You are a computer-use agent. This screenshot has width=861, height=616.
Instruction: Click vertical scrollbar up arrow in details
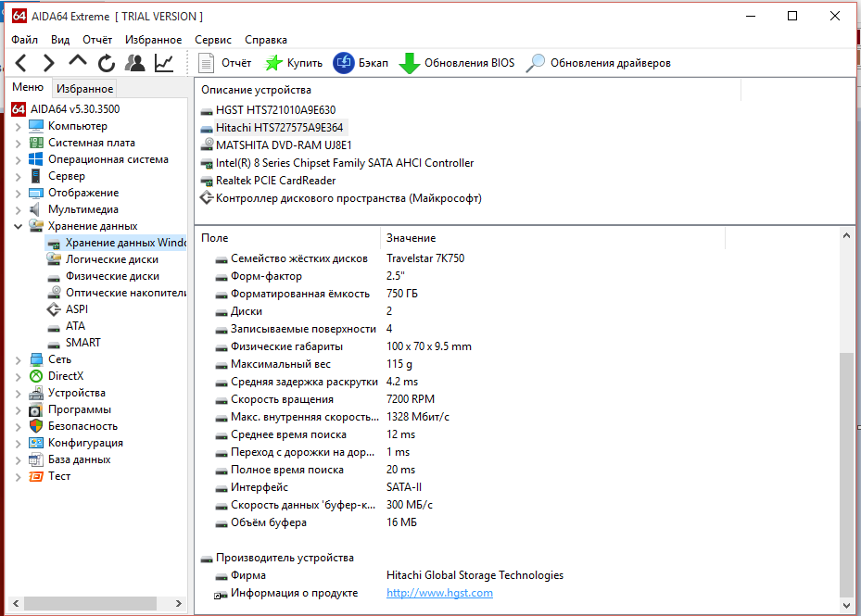point(846,235)
